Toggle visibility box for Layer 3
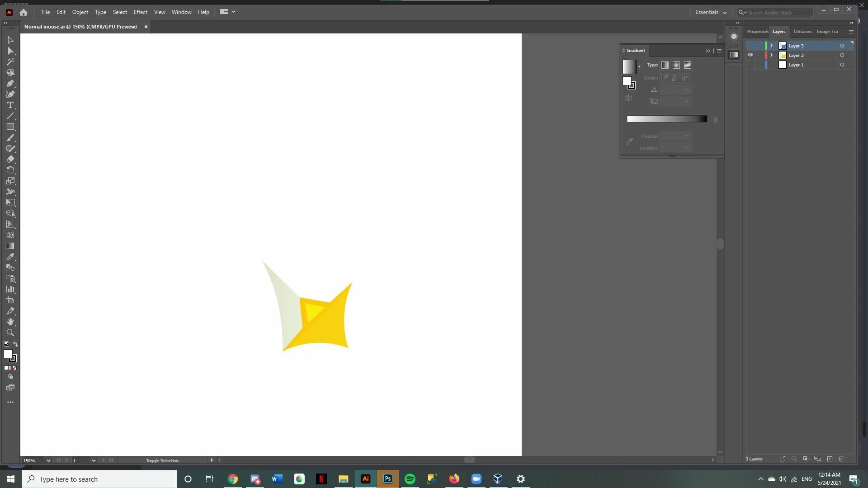 pyautogui.click(x=750, y=46)
